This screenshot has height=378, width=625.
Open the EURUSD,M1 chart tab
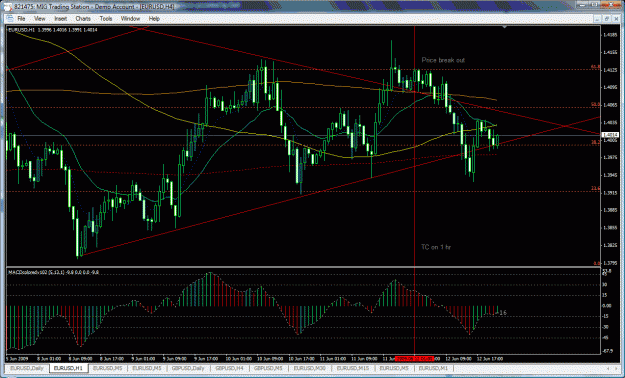tap(434, 368)
